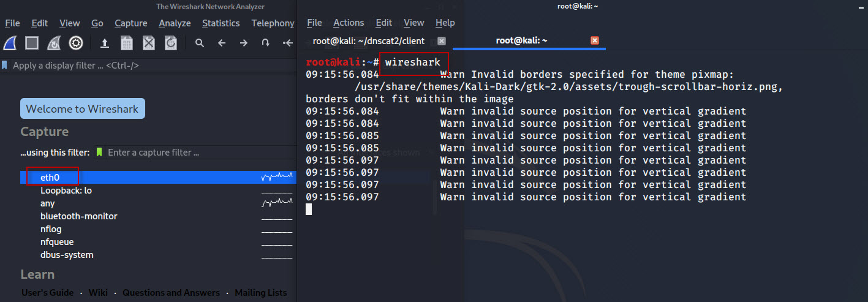The width and height of the screenshot is (868, 302).
Task: Click the wireshark command in the terminal
Action: 412,62
